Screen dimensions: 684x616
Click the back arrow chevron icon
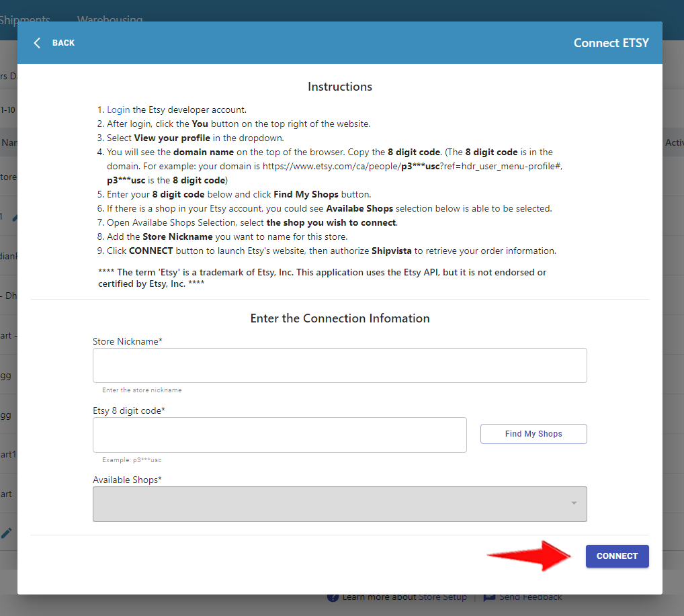pyautogui.click(x=37, y=43)
